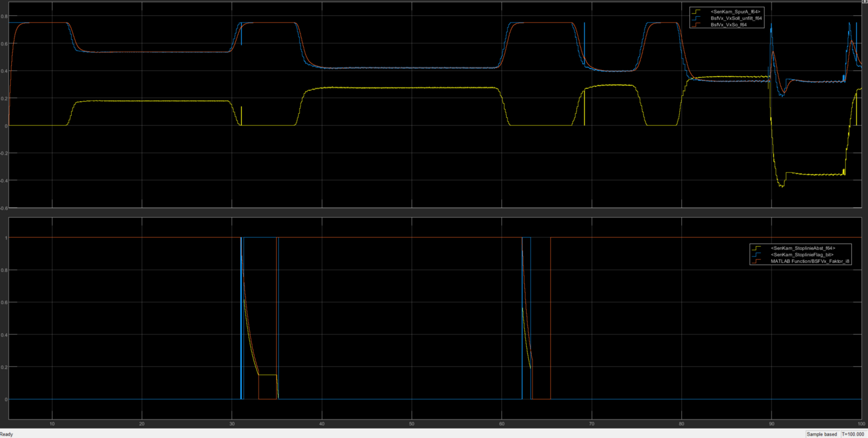
Task: Click orange line icon for BSFVx_Faktor_i8 legend
Action: [757, 261]
